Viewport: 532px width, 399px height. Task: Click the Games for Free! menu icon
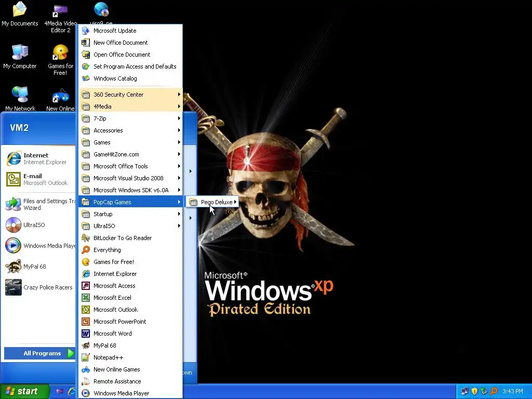tap(86, 262)
